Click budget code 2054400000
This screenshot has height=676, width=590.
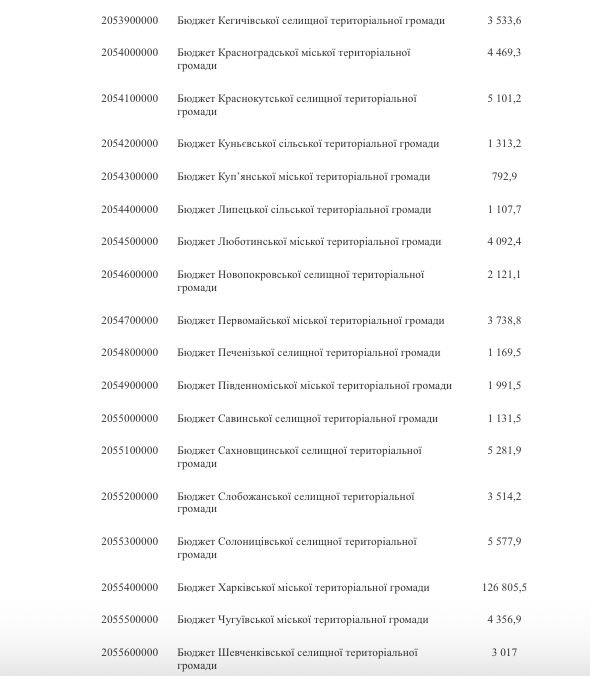[x=130, y=210]
